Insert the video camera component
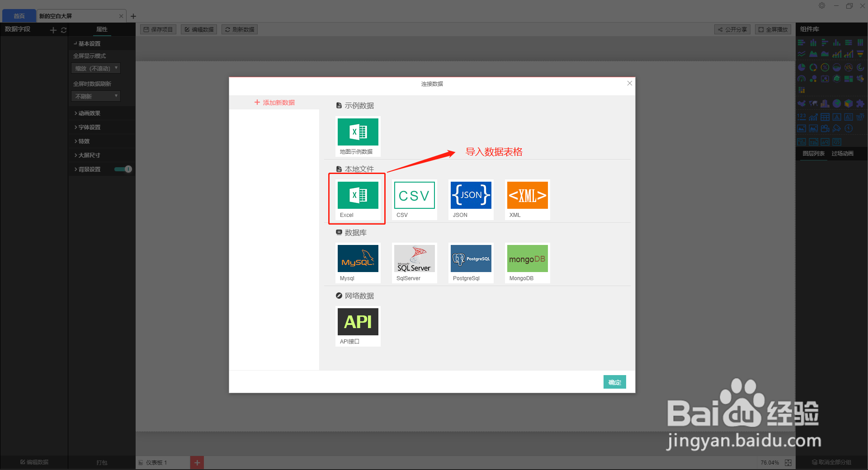This screenshot has height=470, width=868. pyautogui.click(x=825, y=128)
